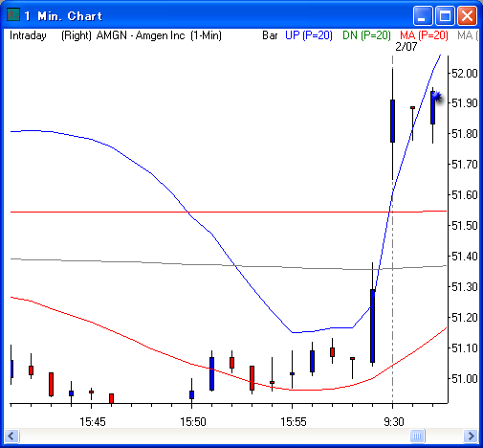
Task: Click the gray MA legend label
Action: tap(468, 35)
